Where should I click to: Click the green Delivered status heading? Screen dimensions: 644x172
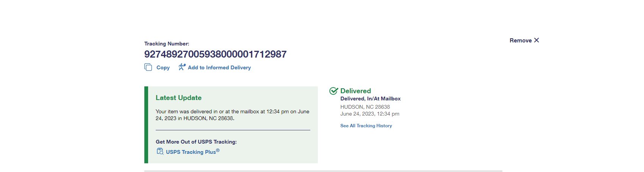pyautogui.click(x=355, y=91)
